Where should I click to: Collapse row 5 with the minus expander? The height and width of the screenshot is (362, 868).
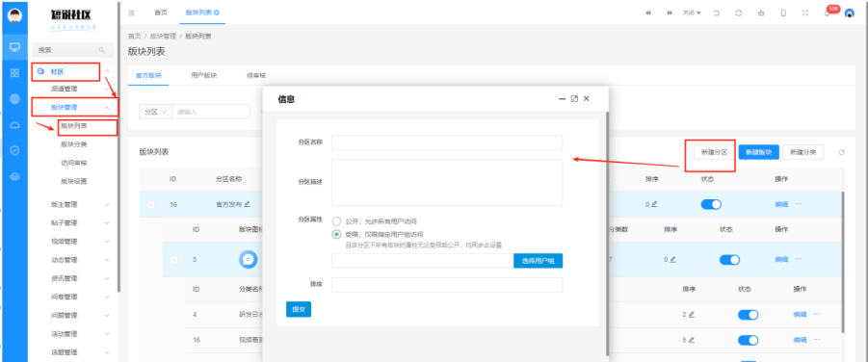[173, 260]
